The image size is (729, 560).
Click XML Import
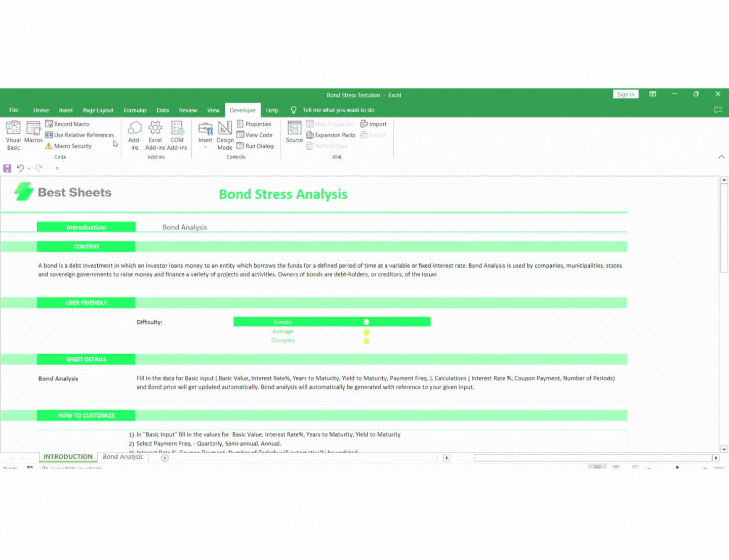tap(373, 124)
